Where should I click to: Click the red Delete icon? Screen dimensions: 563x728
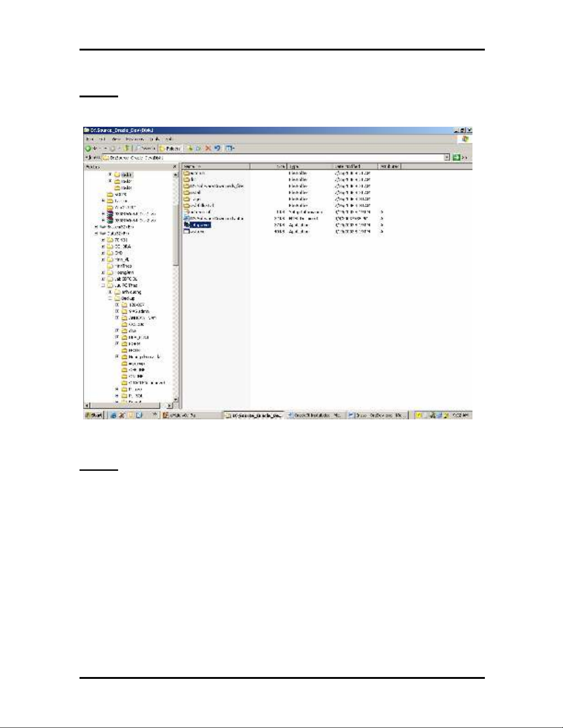208,148
